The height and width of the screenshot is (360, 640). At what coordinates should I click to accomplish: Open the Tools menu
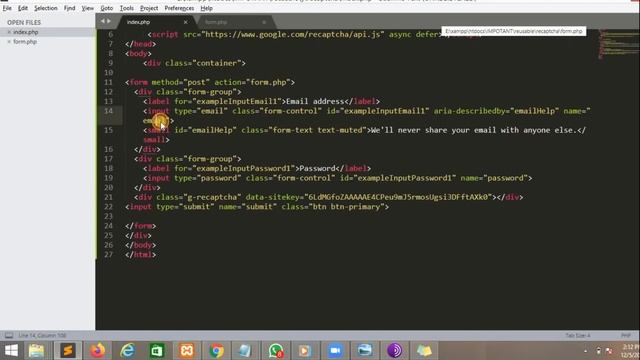(x=127, y=8)
